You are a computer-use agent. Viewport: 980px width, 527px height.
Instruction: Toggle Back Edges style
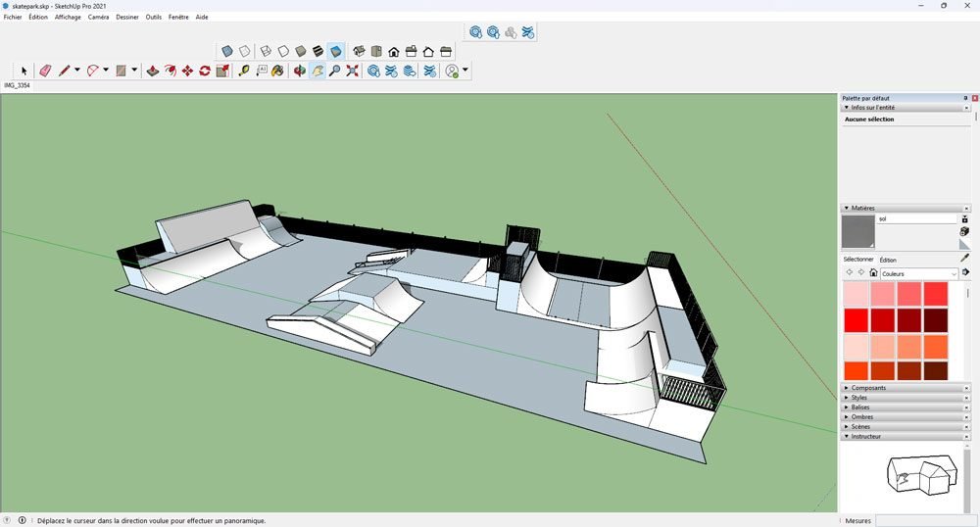click(x=244, y=51)
